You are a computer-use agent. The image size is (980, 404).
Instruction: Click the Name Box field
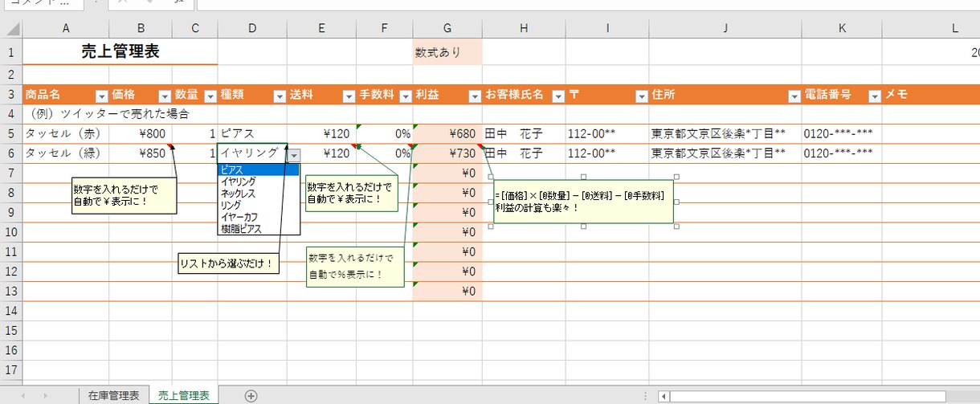point(42,5)
